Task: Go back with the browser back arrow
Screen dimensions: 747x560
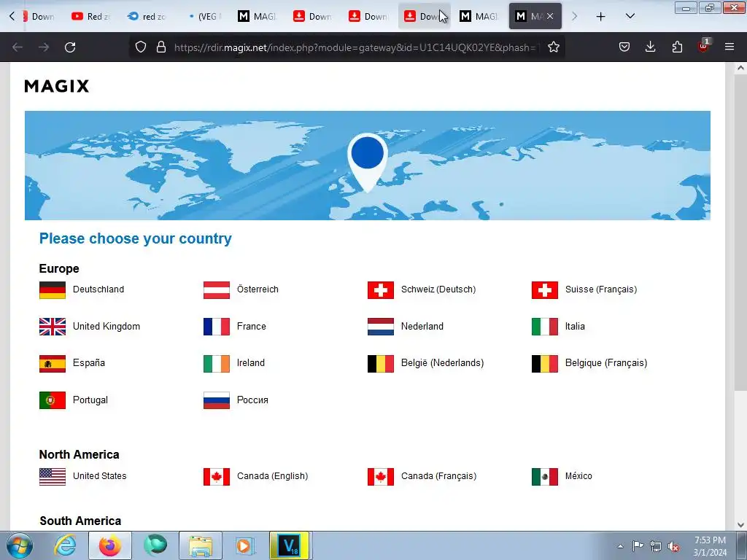Action: (18, 47)
